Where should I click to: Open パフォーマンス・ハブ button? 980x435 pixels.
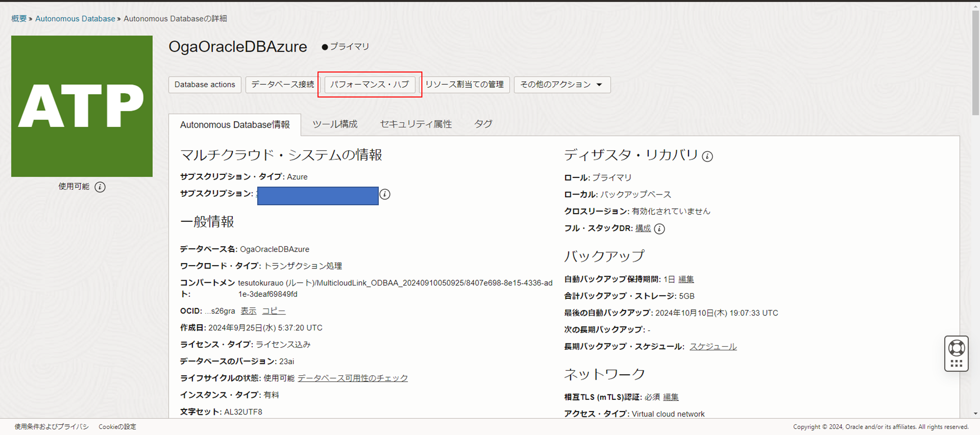tap(369, 85)
